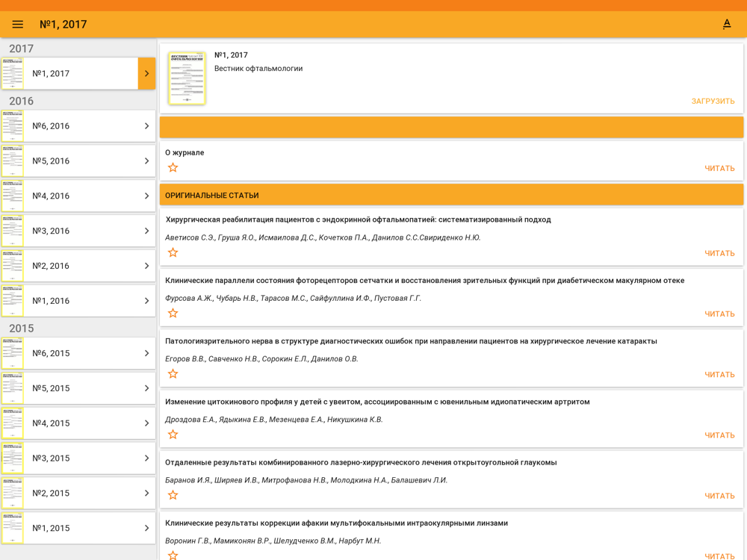Expand issue №5, 2015 chevron
The image size is (747, 560).
[146, 388]
